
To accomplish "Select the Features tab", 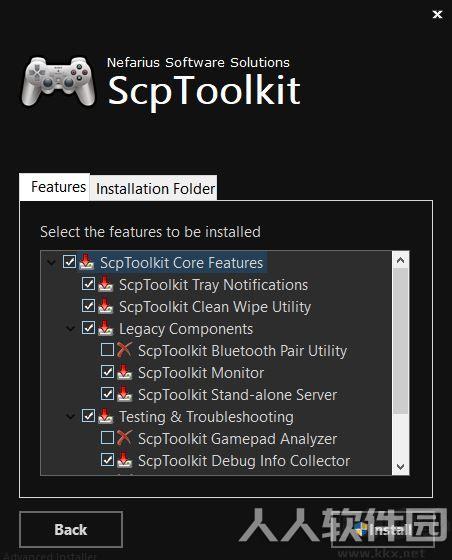I will pyautogui.click(x=58, y=187).
